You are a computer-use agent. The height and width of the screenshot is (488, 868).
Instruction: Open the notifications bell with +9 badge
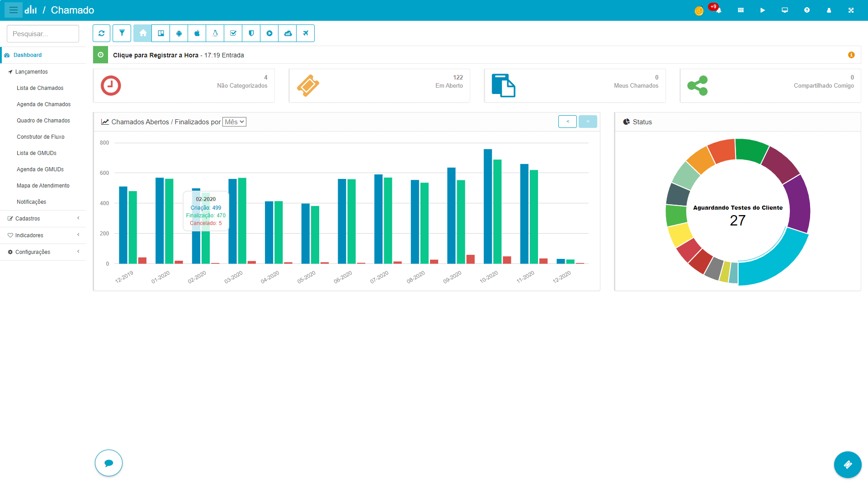tap(718, 10)
